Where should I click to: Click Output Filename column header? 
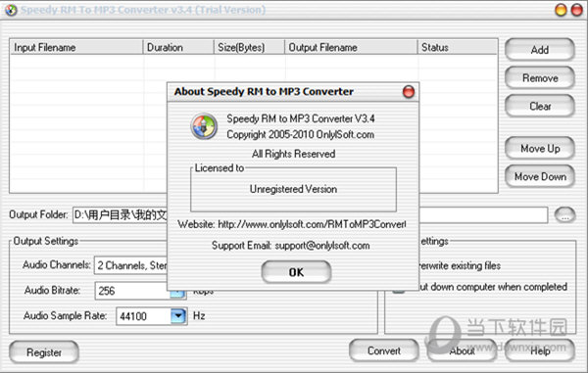click(351, 47)
